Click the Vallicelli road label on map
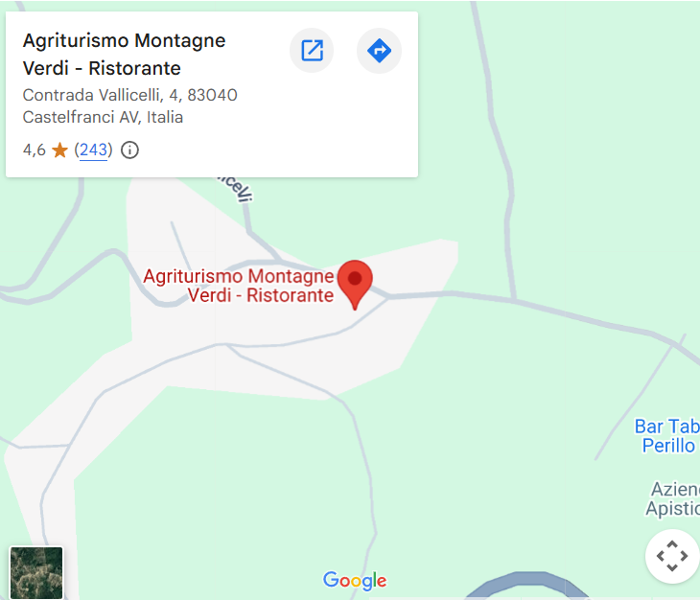700x600 pixels. (x=235, y=189)
